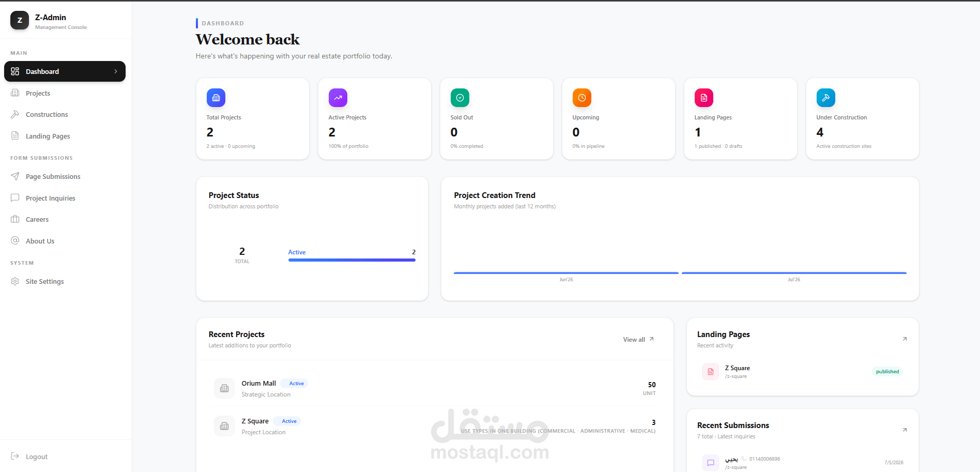Viewport: 980px width, 472px height.
Task: Click the 7/5/2026 submission date
Action: coord(894,463)
